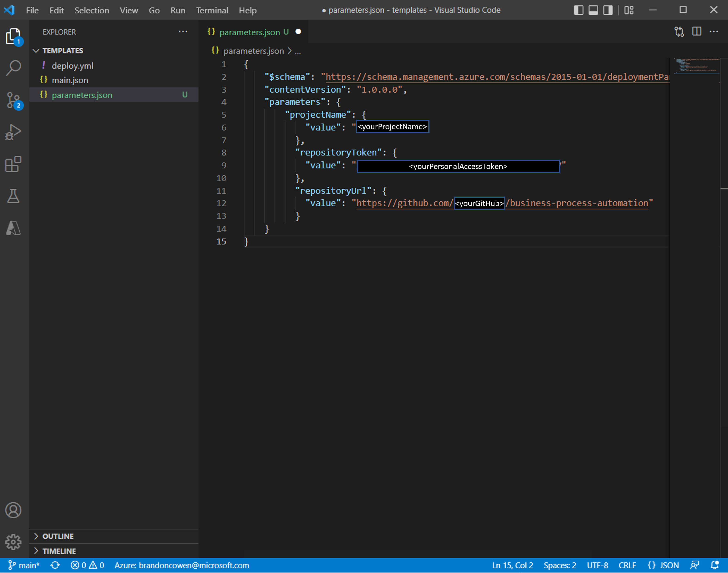Open the Extensions view
This screenshot has width=728, height=573.
click(13, 164)
